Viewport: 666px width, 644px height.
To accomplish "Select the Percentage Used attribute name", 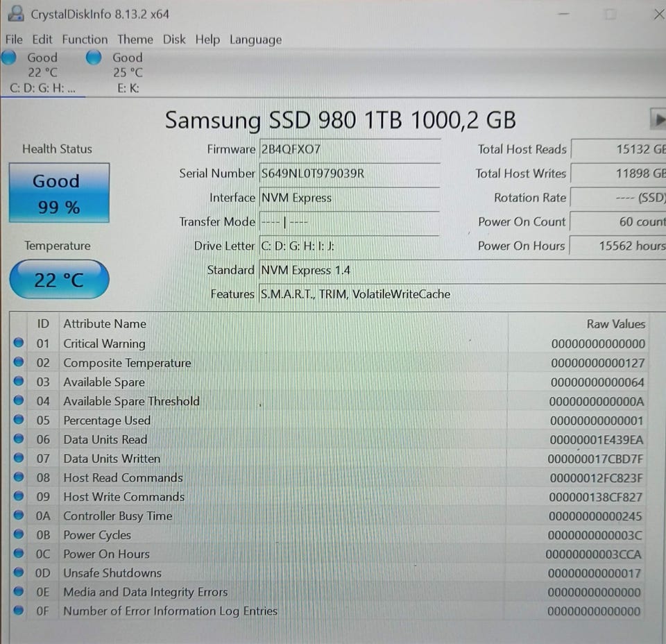I will click(107, 421).
